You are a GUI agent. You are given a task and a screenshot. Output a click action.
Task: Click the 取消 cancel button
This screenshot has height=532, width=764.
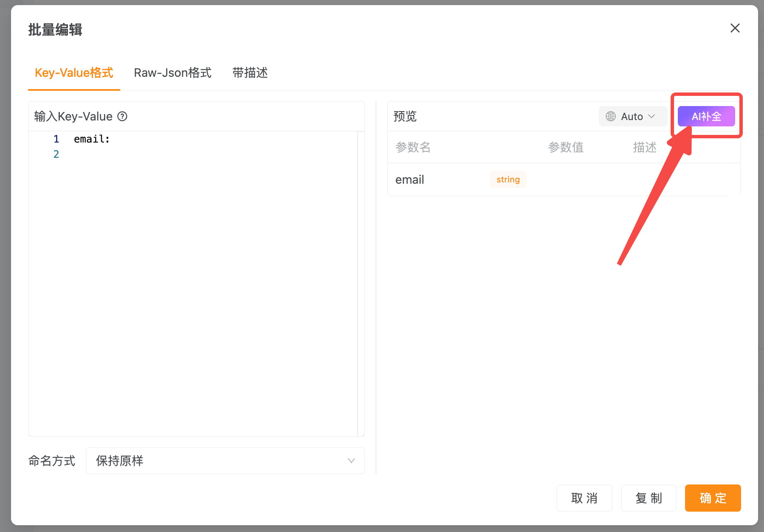[584, 498]
